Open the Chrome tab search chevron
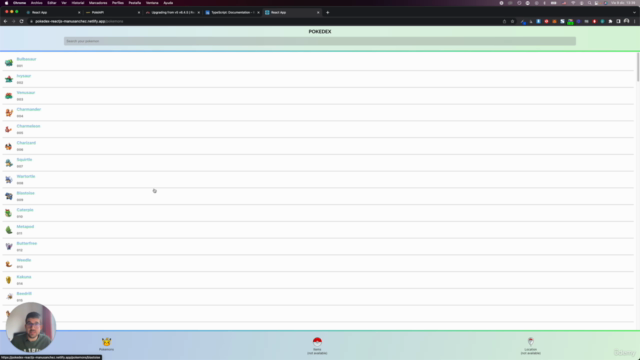Image resolution: width=640 pixels, height=360 pixels. click(x=634, y=12)
